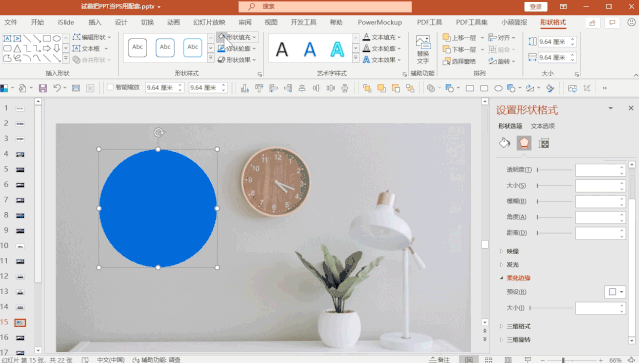The image size is (639, 363).
Task: Open the Effects pentagon tab in format pane
Action: pos(524,143)
